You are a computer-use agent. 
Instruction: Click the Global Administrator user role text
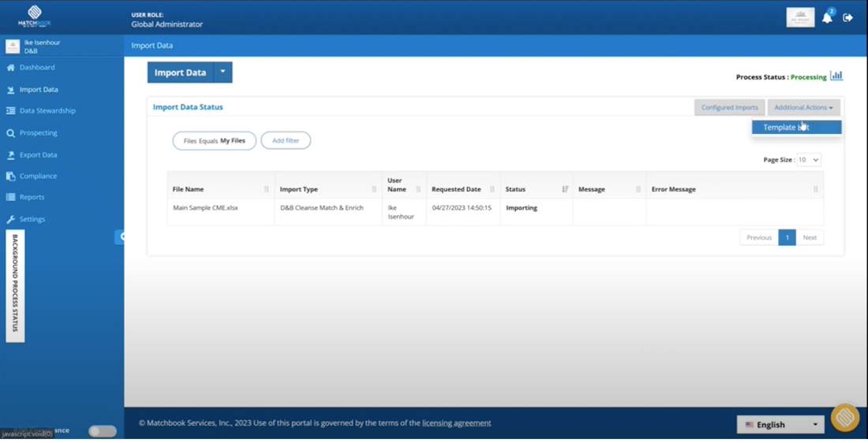pos(166,24)
